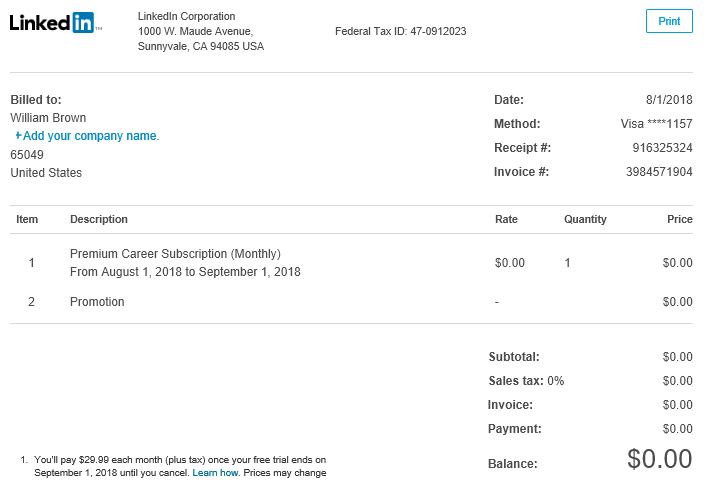Click the Print button
This screenshot has width=708, height=487.
point(669,21)
